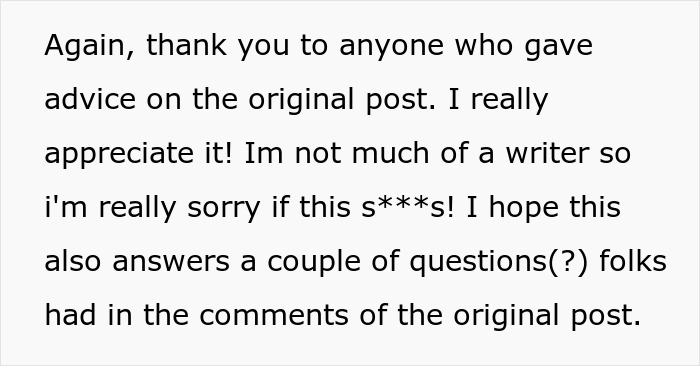Viewport: 700px width, 366px height.
Task: Click the word "writer"
Action: click(x=547, y=153)
